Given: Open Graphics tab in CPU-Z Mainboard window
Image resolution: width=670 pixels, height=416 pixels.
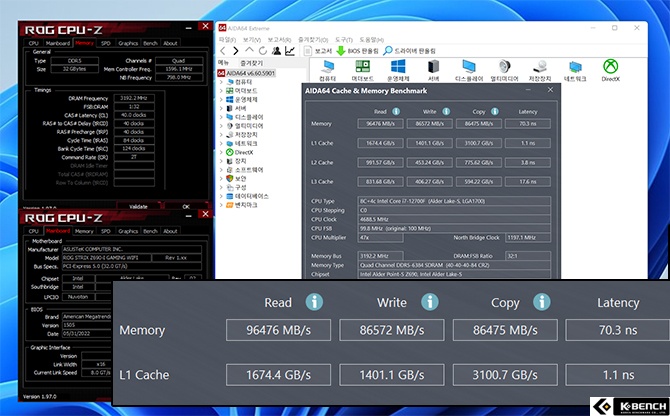Looking at the screenshot, I should (128, 231).
